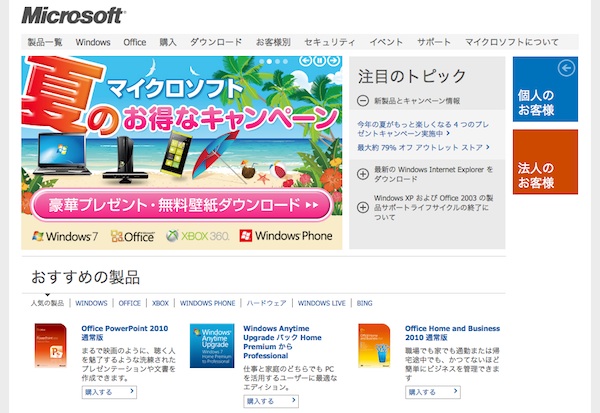Switch to the XBOX product tab
This screenshot has height=413, width=600.
pyautogui.click(x=160, y=302)
